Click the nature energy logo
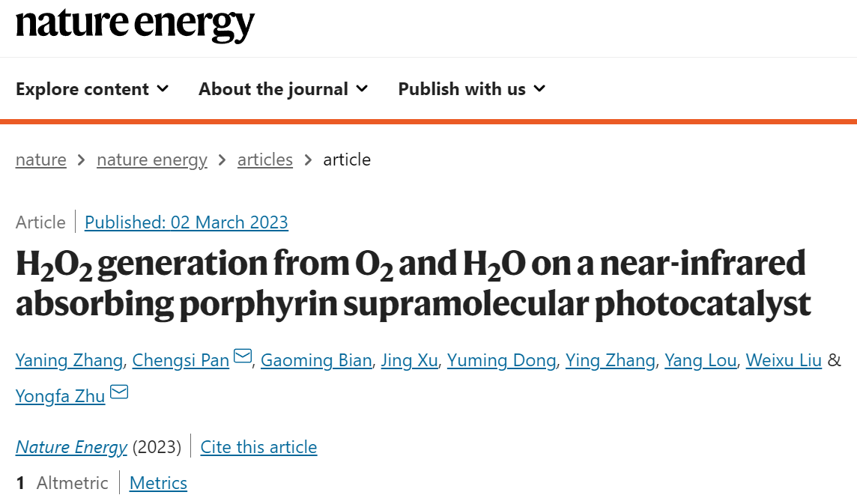The width and height of the screenshot is (857, 504). pyautogui.click(x=135, y=25)
